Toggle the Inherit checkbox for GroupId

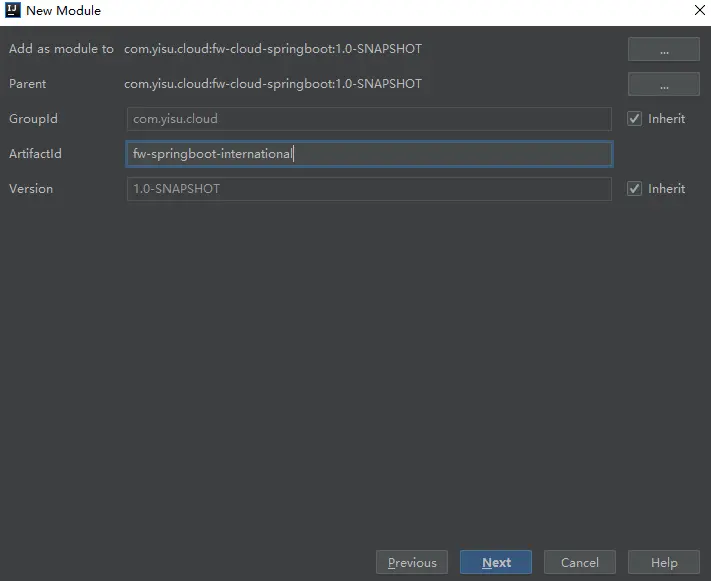(634, 119)
